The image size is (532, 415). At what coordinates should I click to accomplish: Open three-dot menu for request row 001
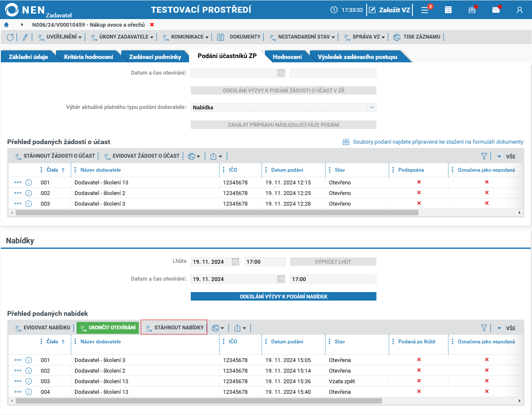click(18, 182)
